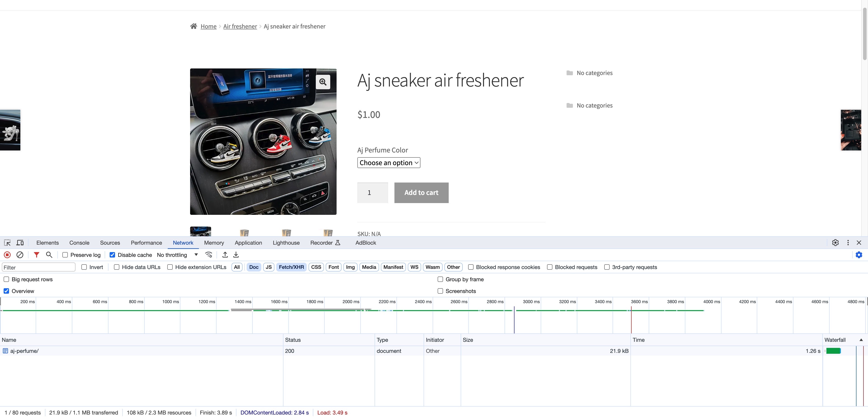This screenshot has height=417, width=868.
Task: Open network search magnifier icon
Action: [49, 255]
